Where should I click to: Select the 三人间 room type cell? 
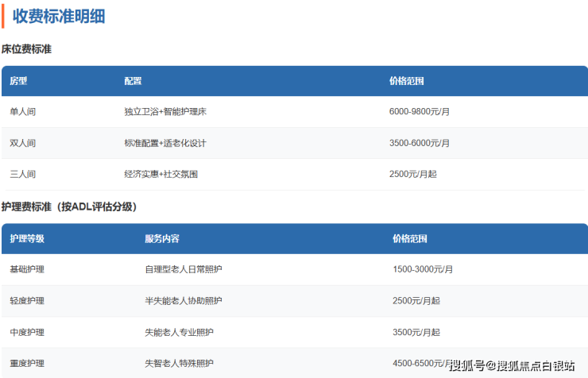pos(22,174)
